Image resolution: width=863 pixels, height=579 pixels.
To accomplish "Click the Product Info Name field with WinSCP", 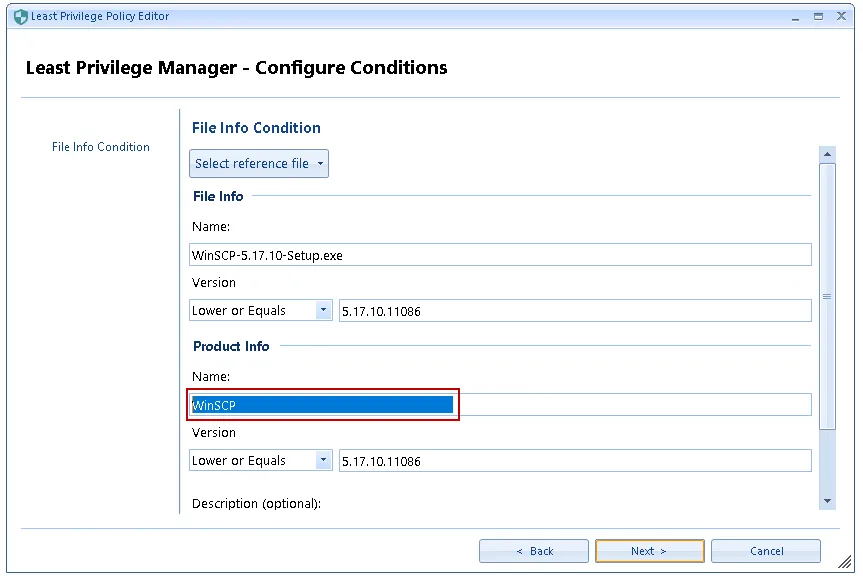I will (500, 405).
